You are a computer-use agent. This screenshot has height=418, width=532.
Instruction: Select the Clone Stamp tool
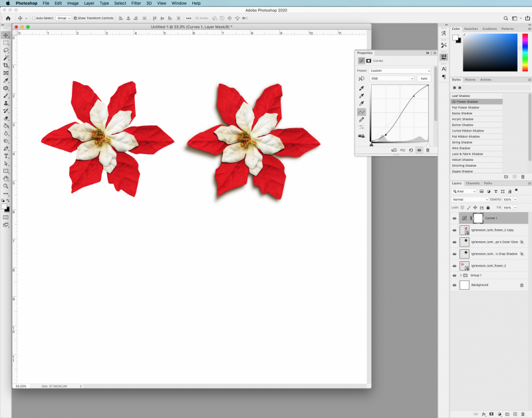6,103
